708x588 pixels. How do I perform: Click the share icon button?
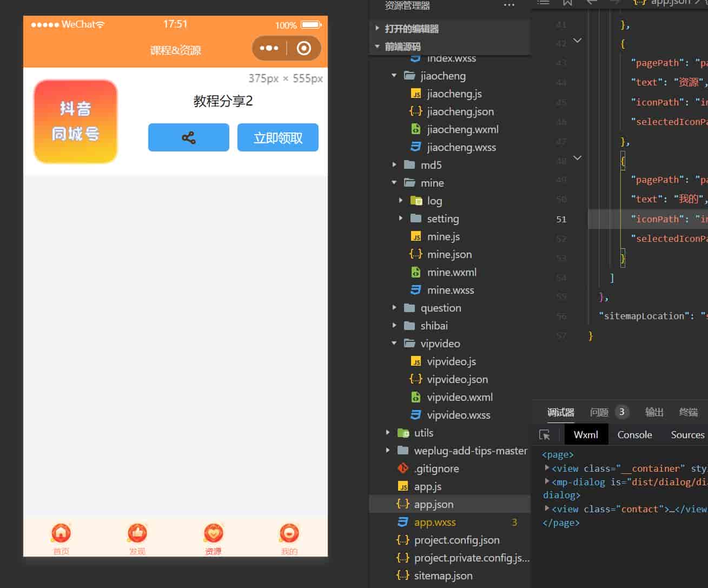point(188,137)
